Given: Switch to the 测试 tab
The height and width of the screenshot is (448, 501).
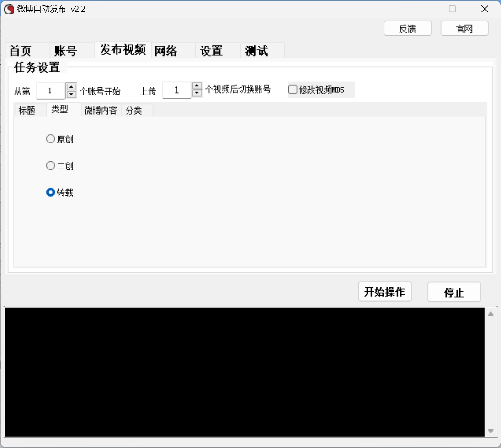Looking at the screenshot, I should click(x=262, y=50).
